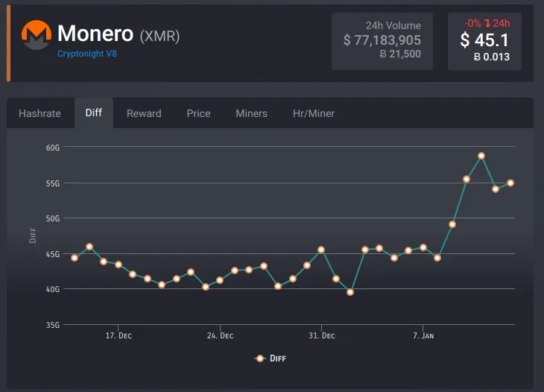Click the 35G y-axis label

tap(53, 325)
